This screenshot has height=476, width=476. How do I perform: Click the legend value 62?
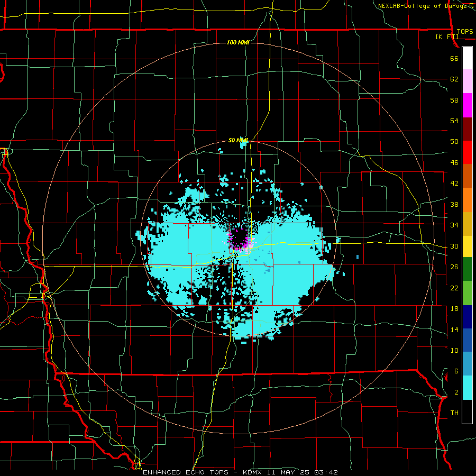click(x=454, y=79)
